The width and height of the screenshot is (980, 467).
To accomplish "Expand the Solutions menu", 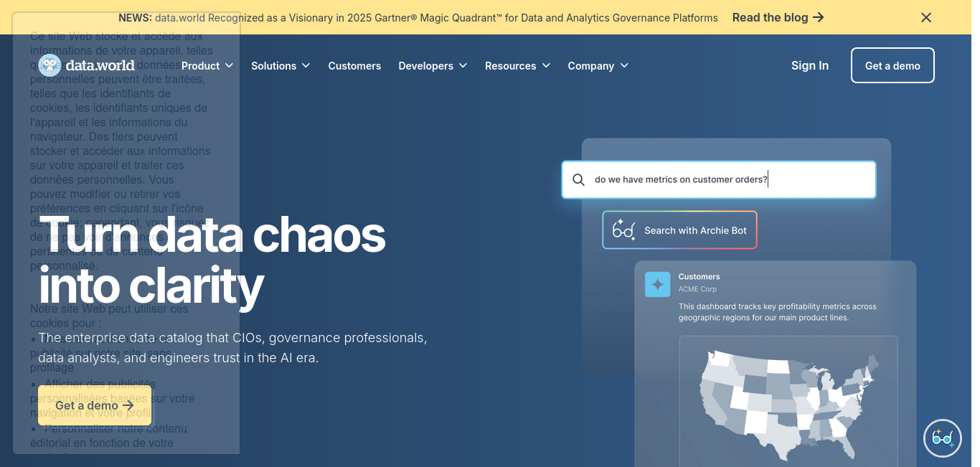I will 281,65.
